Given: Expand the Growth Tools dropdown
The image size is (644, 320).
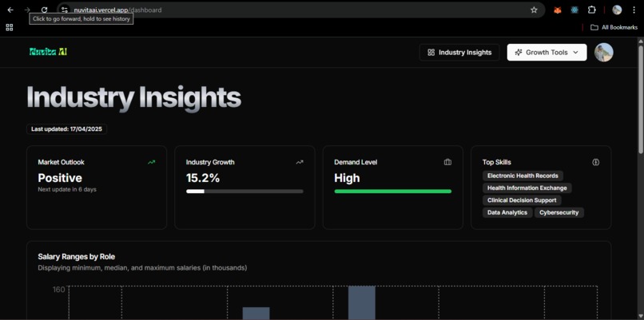Looking at the screenshot, I should tap(547, 53).
